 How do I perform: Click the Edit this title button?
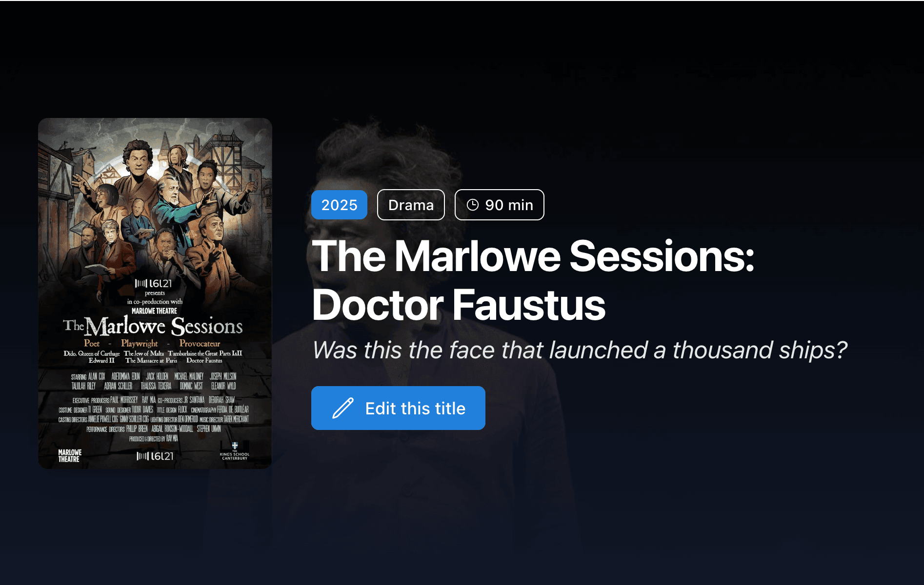(398, 408)
